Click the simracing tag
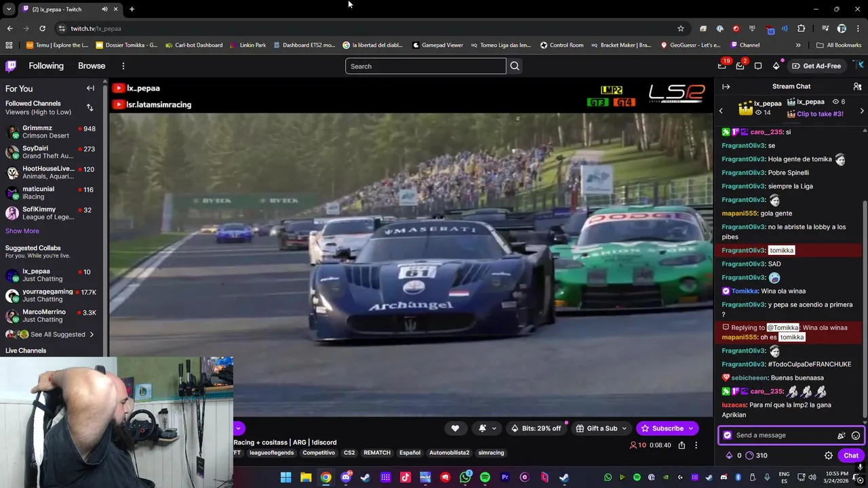 tap(491, 453)
